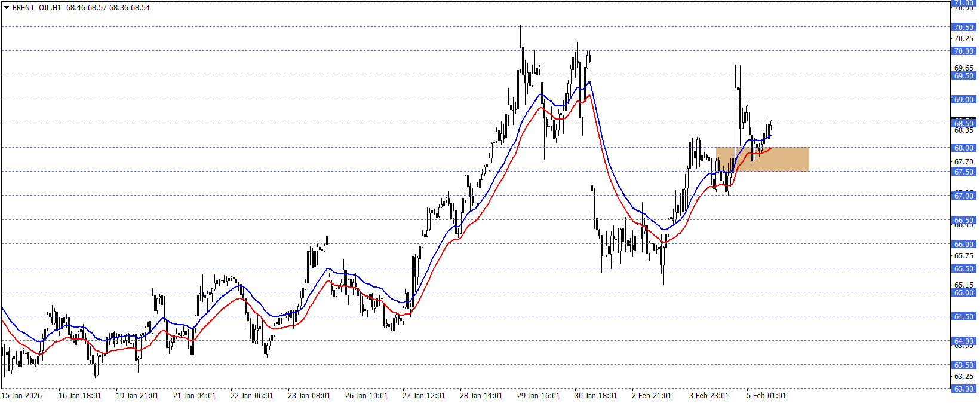Screen dimensions: 980x403
Task: Click the 23 Jan 08:01 time label
Action: (309, 396)
